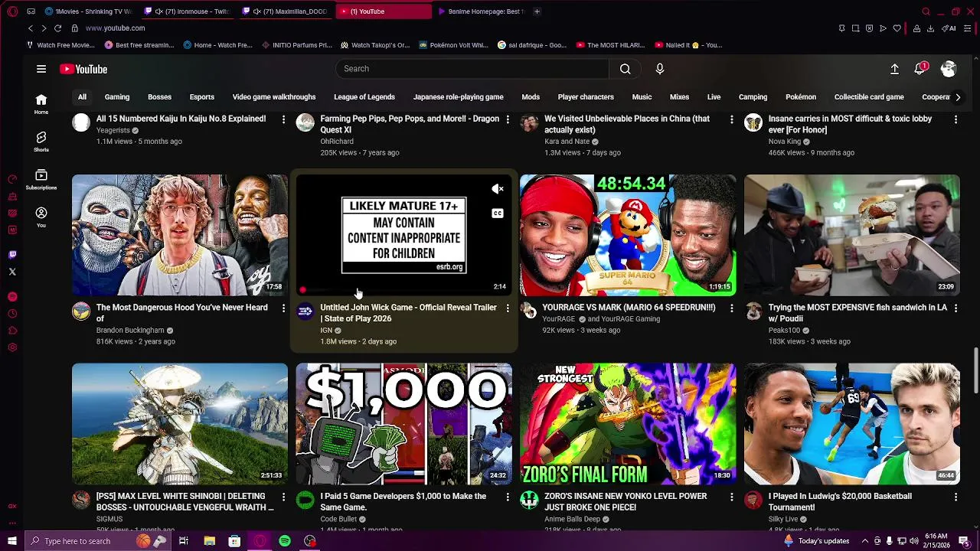Seek the John Wick preview progress bar
The width and height of the screenshot is (980, 551).
[403, 290]
